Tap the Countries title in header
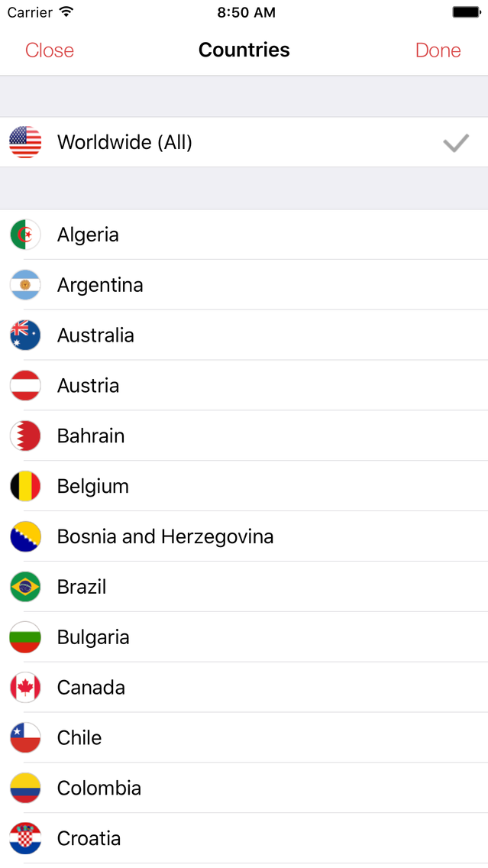Image resolution: width=488 pixels, height=868 pixels. (244, 50)
